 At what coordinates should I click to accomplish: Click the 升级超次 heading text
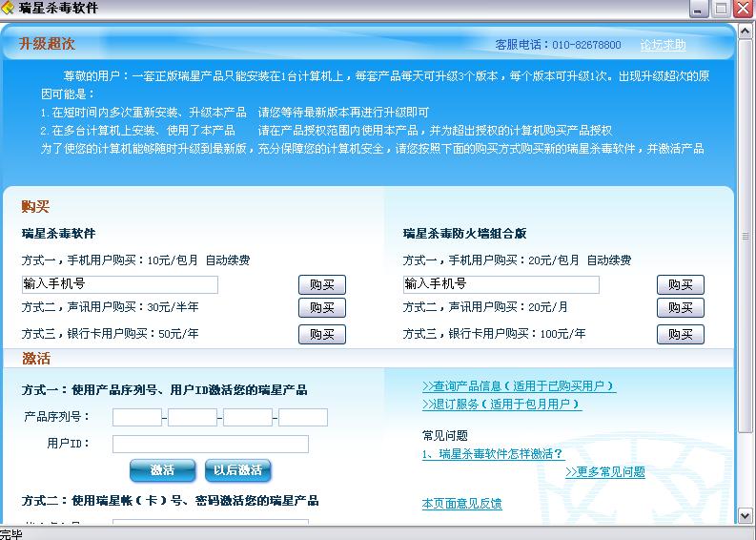pos(47,44)
